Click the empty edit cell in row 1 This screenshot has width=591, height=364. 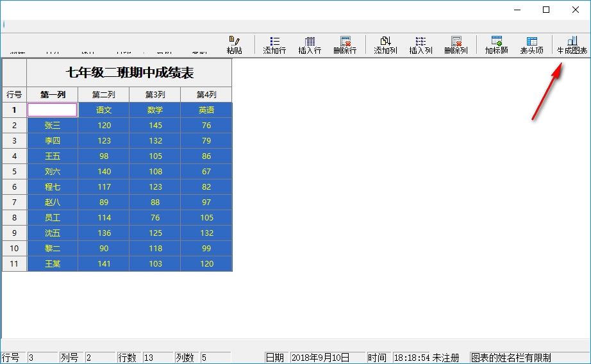click(53, 110)
